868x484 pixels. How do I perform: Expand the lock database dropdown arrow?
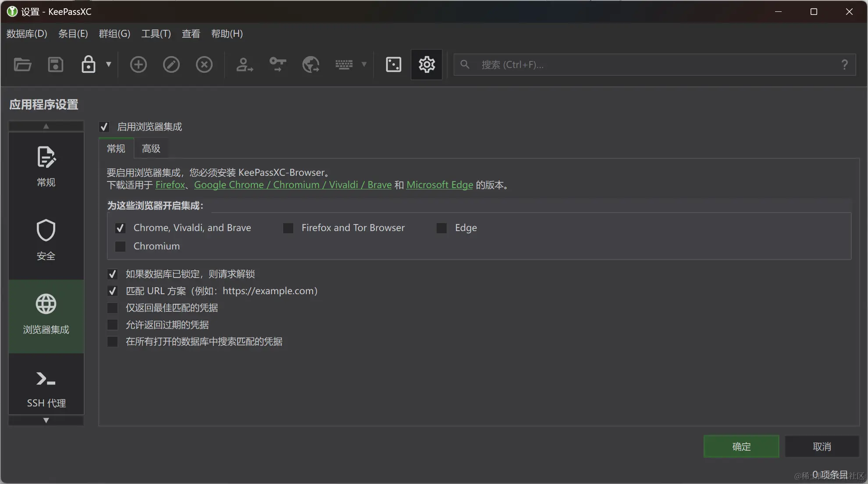[x=109, y=64]
